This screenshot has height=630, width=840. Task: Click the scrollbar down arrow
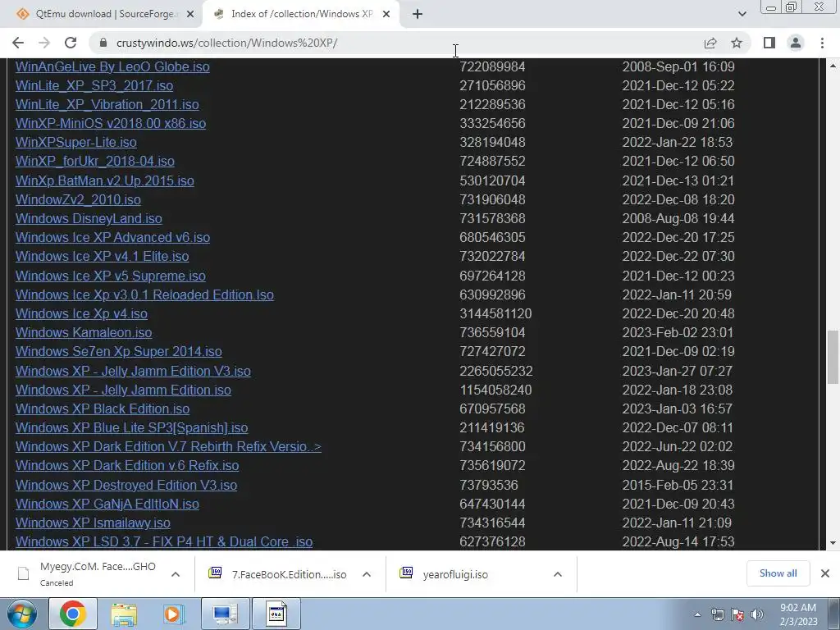pos(833,543)
